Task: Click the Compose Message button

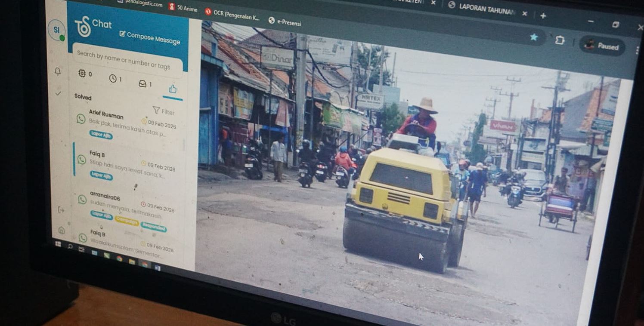Action: [150, 37]
